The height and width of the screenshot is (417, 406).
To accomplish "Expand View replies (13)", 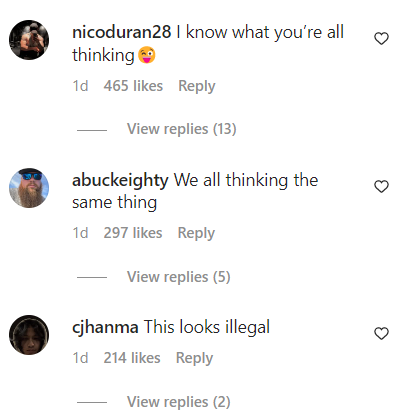I will click(182, 129).
